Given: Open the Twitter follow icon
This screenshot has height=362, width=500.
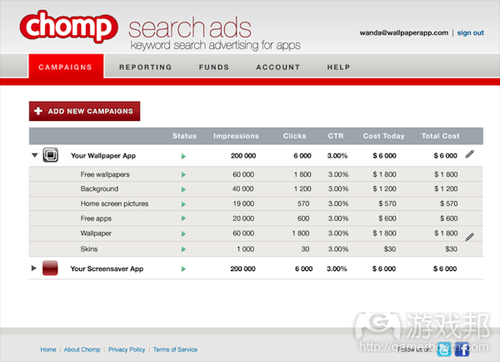Looking at the screenshot, I should tap(444, 349).
